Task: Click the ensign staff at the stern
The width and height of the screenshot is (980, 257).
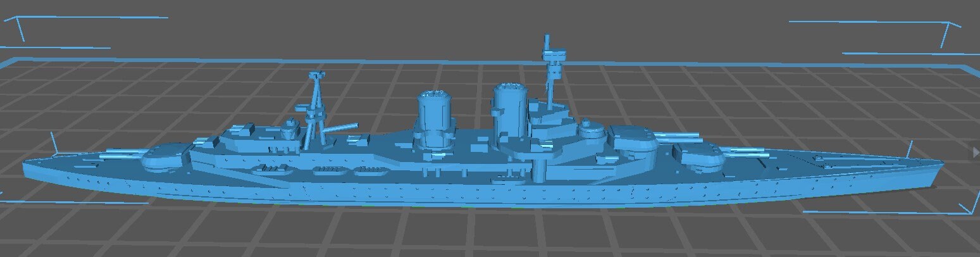Action: click(x=55, y=142)
